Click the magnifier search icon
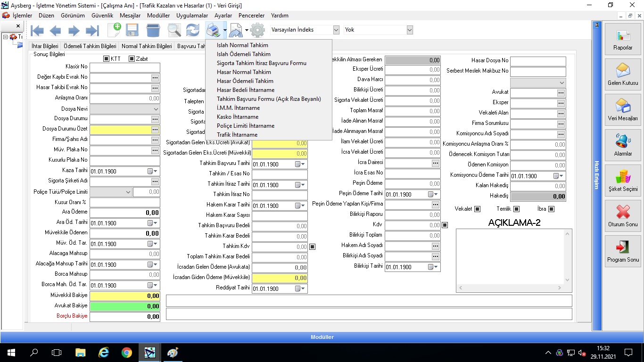Viewport: 644px width, 362px height. pyautogui.click(x=174, y=31)
